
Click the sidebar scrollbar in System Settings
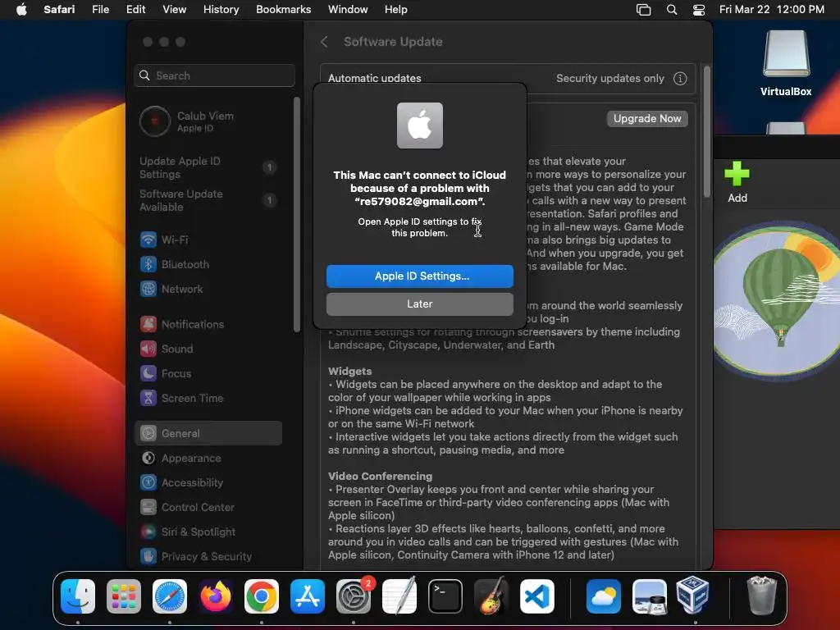coord(297,214)
